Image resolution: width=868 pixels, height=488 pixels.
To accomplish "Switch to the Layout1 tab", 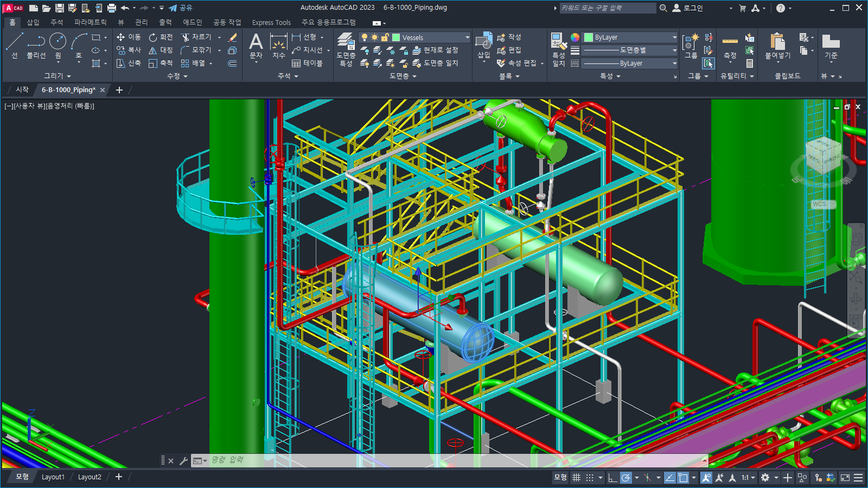I will [53, 477].
